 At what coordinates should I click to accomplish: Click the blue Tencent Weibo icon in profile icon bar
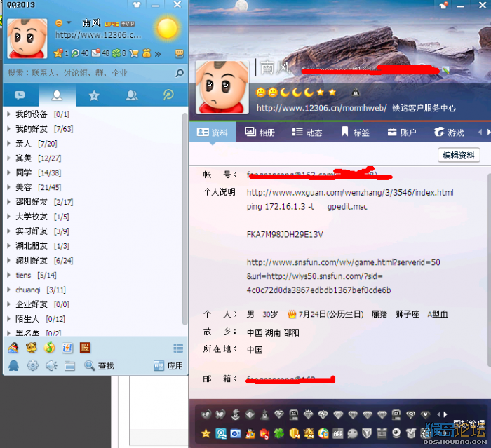coord(221,433)
